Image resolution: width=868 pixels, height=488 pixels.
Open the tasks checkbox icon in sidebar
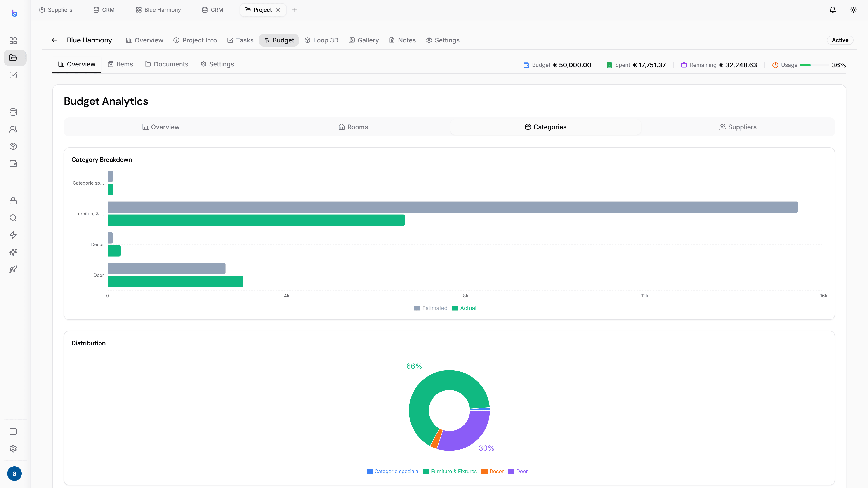(13, 75)
